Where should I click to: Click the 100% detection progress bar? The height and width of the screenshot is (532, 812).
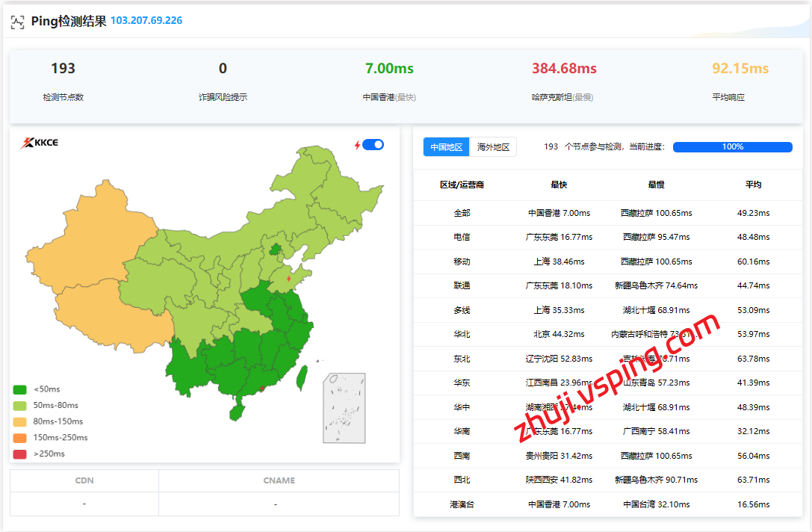click(732, 147)
